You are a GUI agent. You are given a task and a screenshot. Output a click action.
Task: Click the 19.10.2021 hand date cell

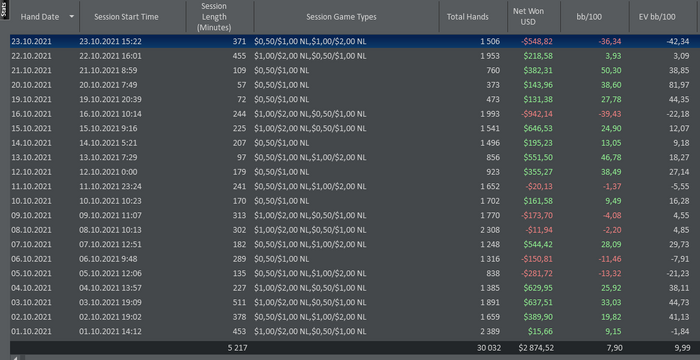[31, 100]
